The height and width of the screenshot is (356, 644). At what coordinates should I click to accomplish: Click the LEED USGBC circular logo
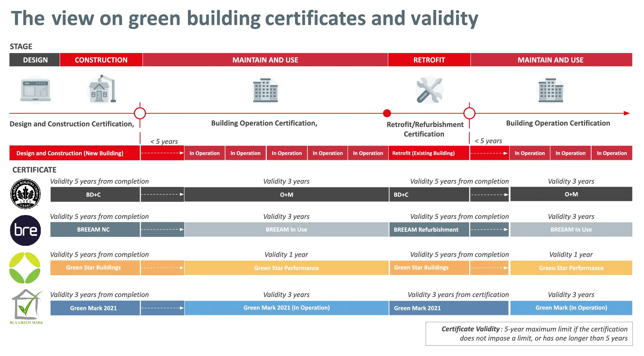pyautogui.click(x=26, y=194)
